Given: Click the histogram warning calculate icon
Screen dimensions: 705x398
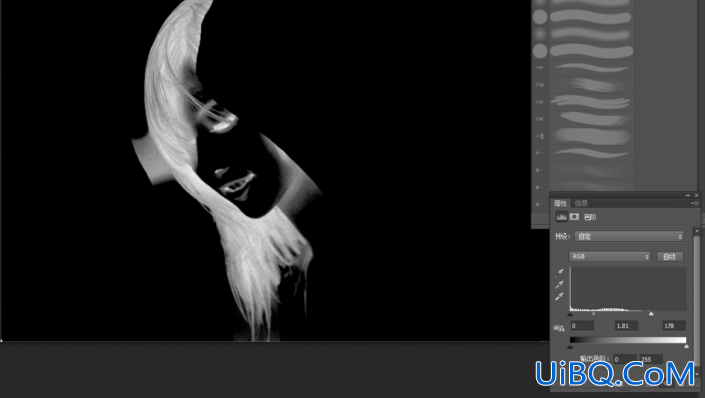Looking at the screenshot, I should [x=559, y=328].
